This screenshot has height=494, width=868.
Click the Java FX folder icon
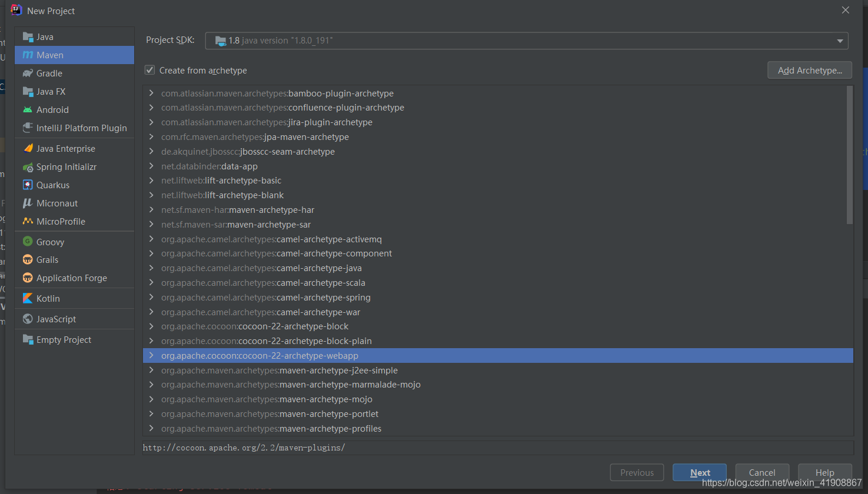[x=28, y=92]
